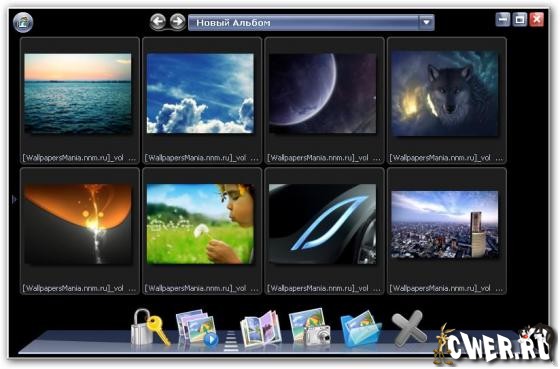Go forward with the right arrow button
The width and height of the screenshot is (560, 369).
(x=178, y=22)
